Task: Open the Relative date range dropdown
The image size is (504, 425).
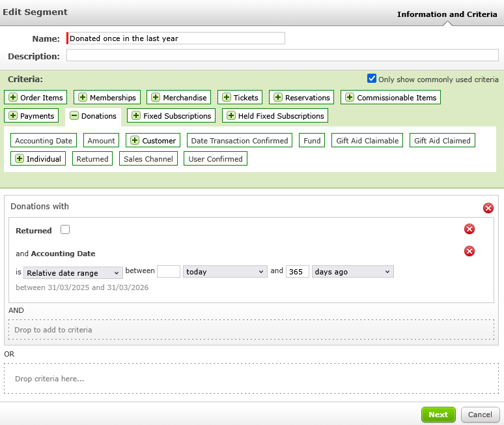Action: (x=73, y=272)
